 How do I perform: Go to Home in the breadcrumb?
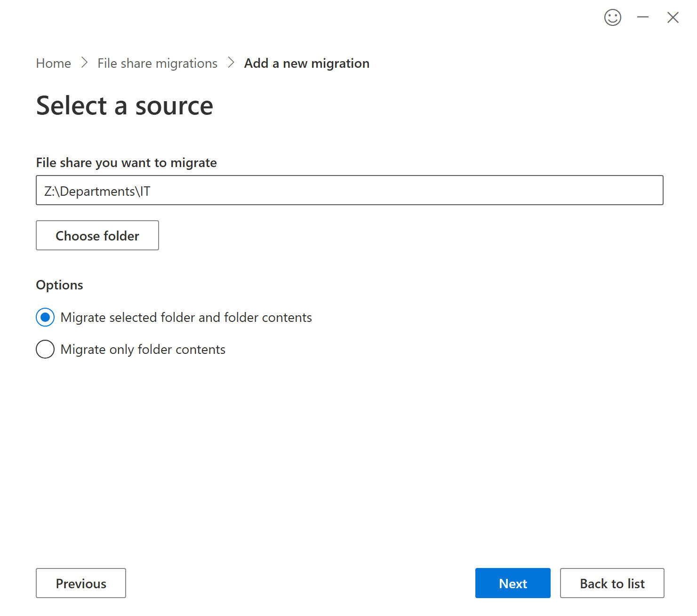click(x=54, y=63)
